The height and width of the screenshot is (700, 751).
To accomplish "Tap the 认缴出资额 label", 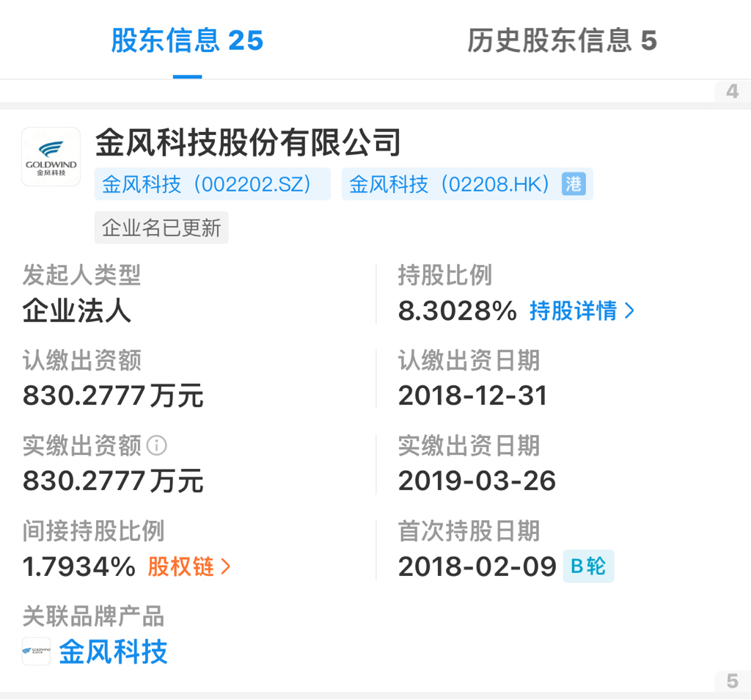I will [82, 360].
